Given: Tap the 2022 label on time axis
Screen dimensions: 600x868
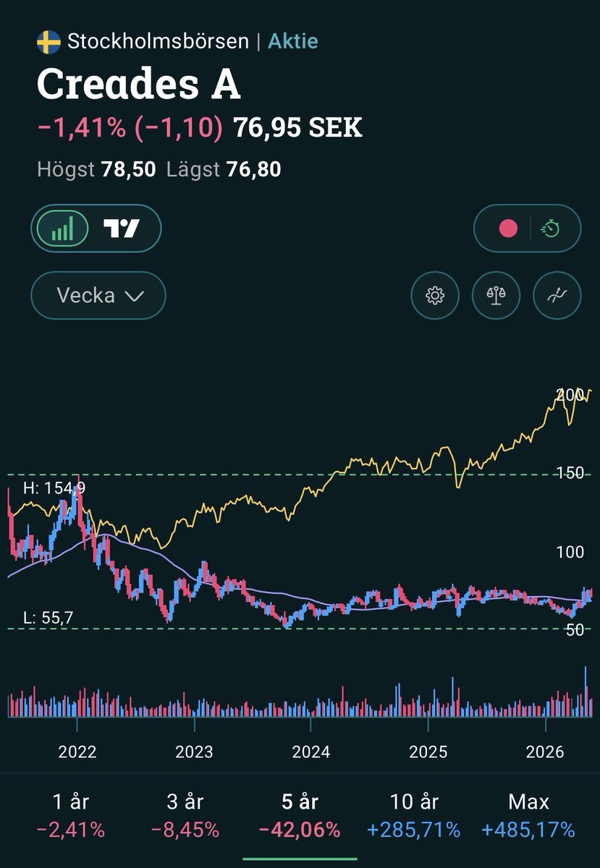Looking at the screenshot, I should coord(77,752).
